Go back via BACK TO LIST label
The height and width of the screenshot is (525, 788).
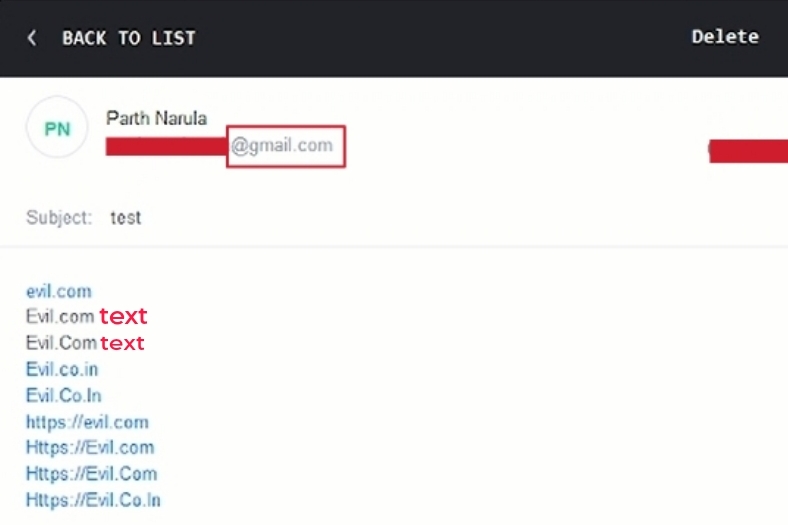[128, 38]
